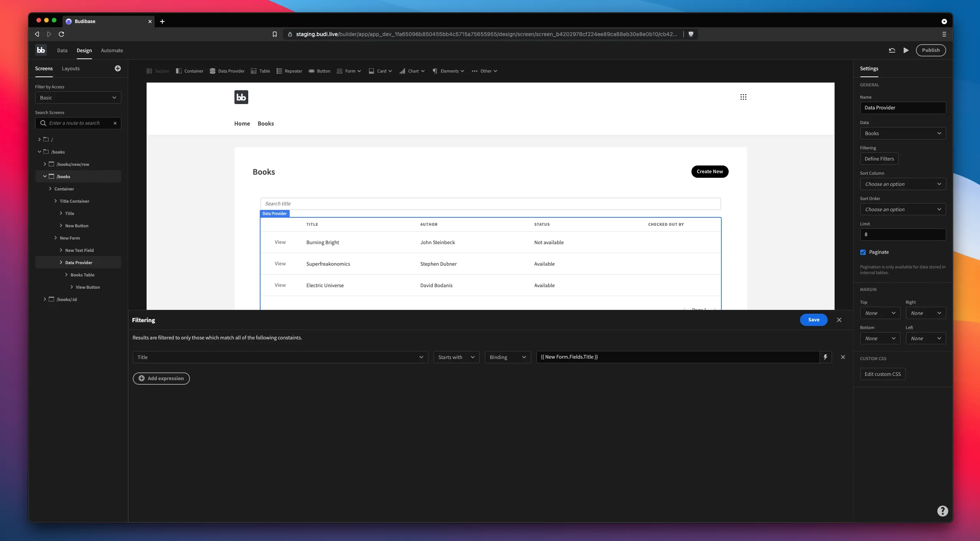Viewport: 980px width, 541px height.
Task: Preview the app with the play icon
Action: point(905,50)
